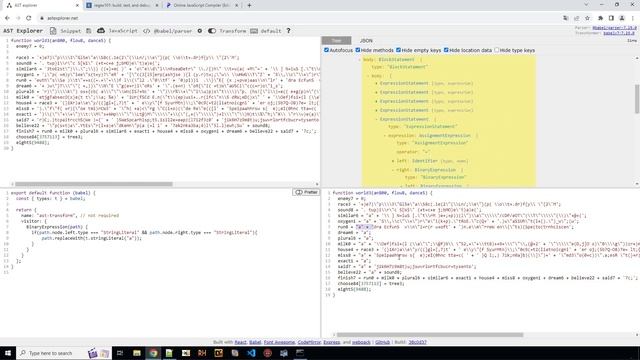
Task: Open File Explorer from the taskbar
Action: pos(137,353)
